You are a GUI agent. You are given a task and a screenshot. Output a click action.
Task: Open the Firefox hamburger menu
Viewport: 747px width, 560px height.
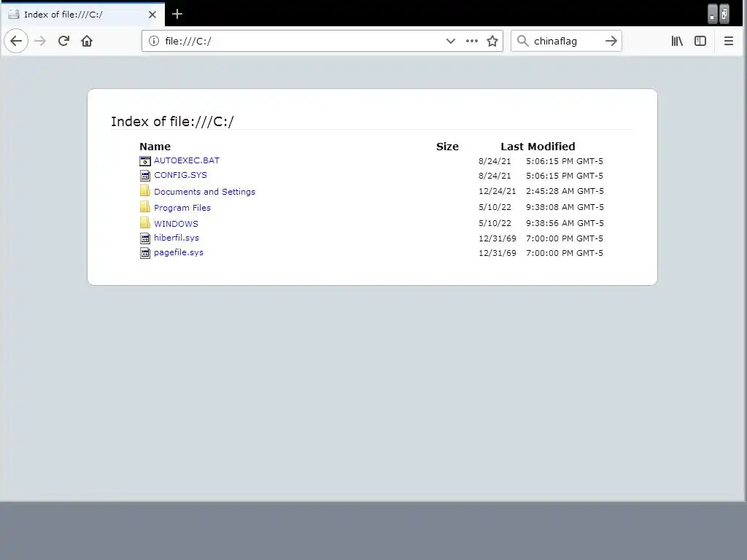729,41
